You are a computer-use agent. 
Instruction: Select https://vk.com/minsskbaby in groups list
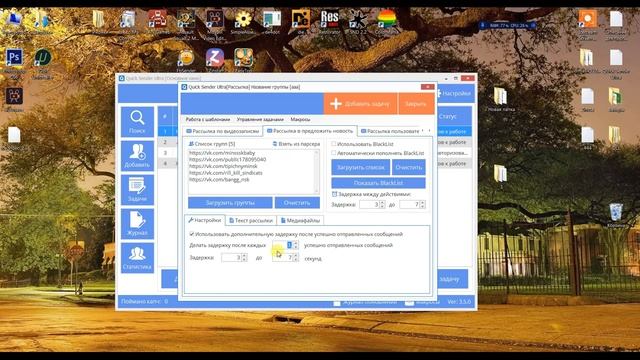pos(222,153)
